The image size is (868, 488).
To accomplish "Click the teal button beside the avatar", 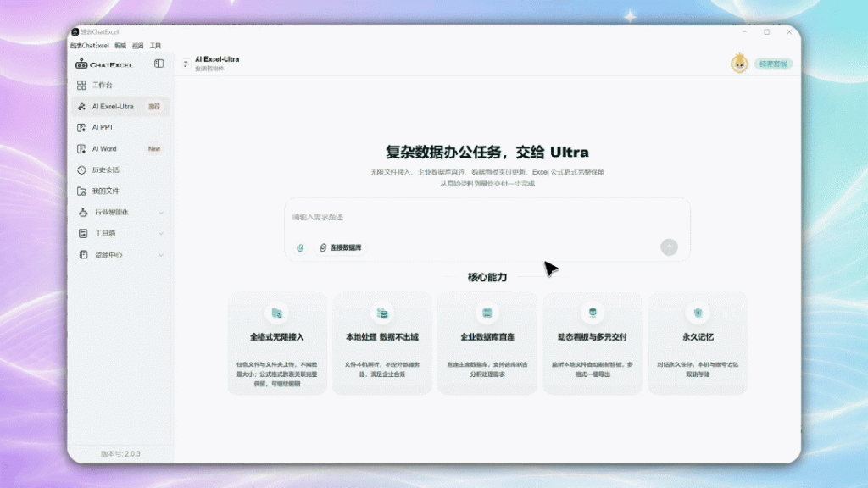I will click(773, 64).
